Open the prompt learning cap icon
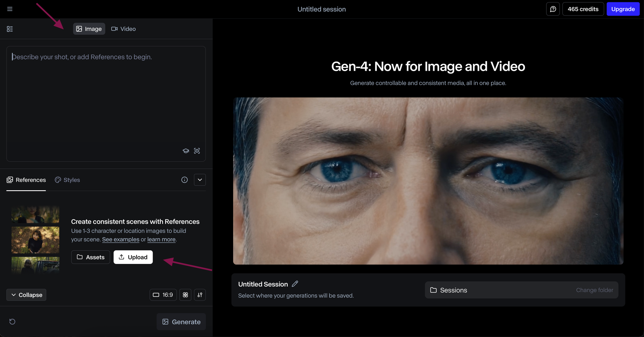 pos(186,151)
